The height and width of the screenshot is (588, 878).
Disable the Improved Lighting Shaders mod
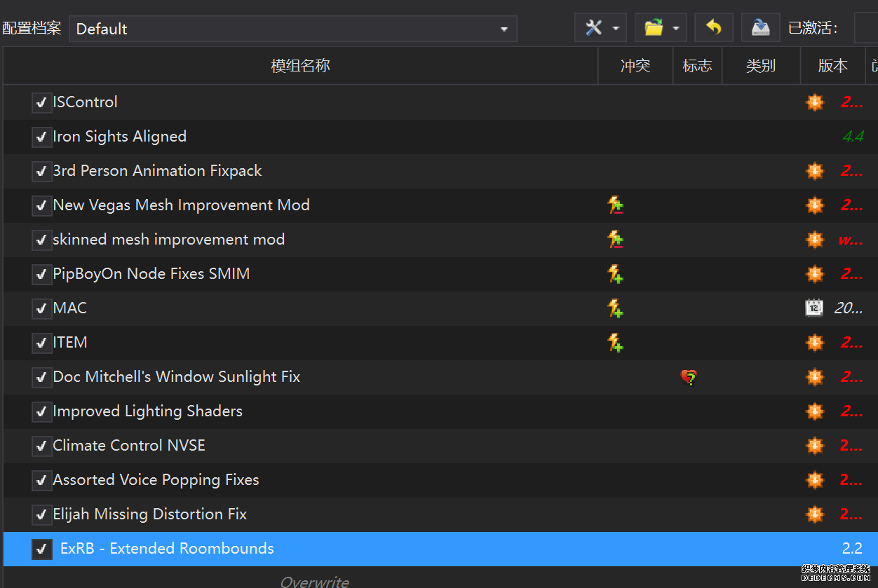(41, 411)
